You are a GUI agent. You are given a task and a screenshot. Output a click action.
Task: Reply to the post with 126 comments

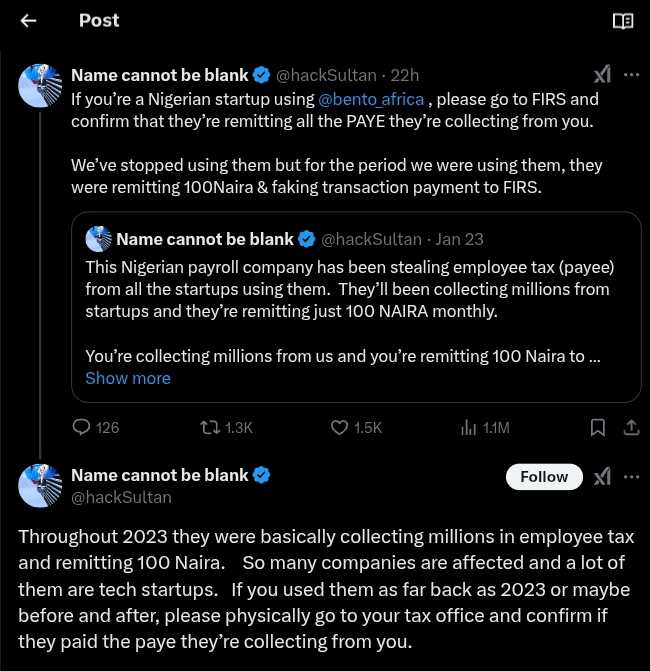pos(83,427)
